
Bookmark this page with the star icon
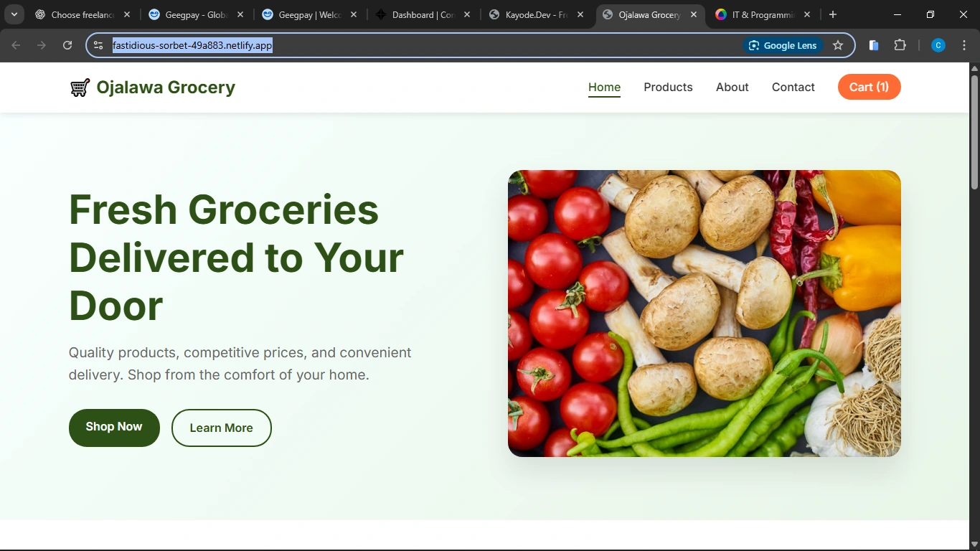(x=838, y=45)
